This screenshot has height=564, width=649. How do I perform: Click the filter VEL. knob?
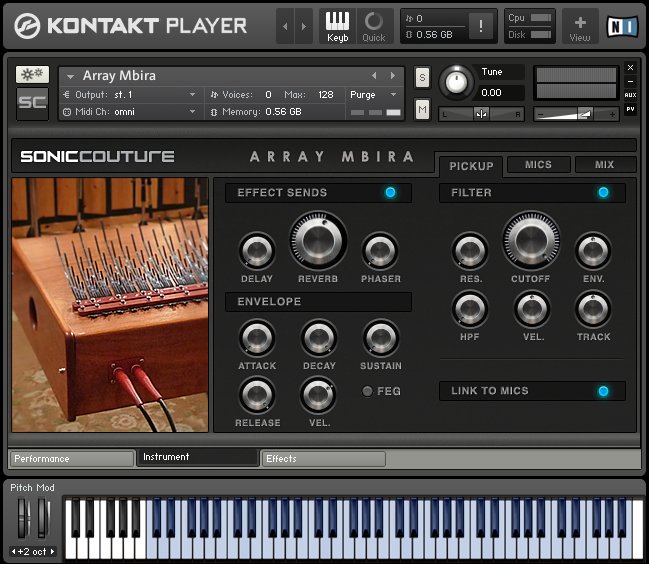coord(532,309)
